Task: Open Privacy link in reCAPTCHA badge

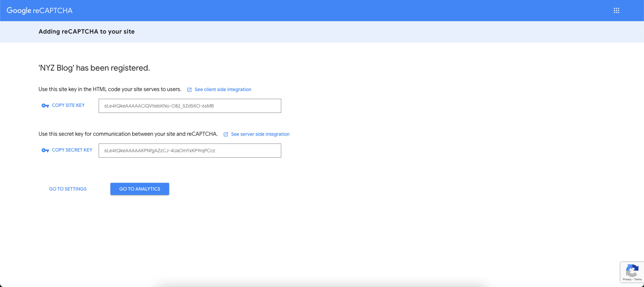Action: point(627,279)
